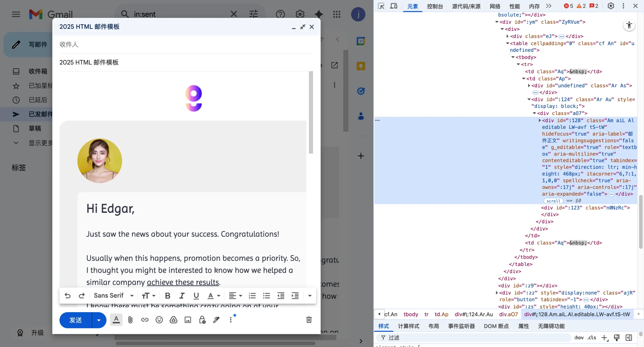Screen dimensions: 644x347
Task: Open the 计算样式 tab
Action: click(x=409, y=326)
